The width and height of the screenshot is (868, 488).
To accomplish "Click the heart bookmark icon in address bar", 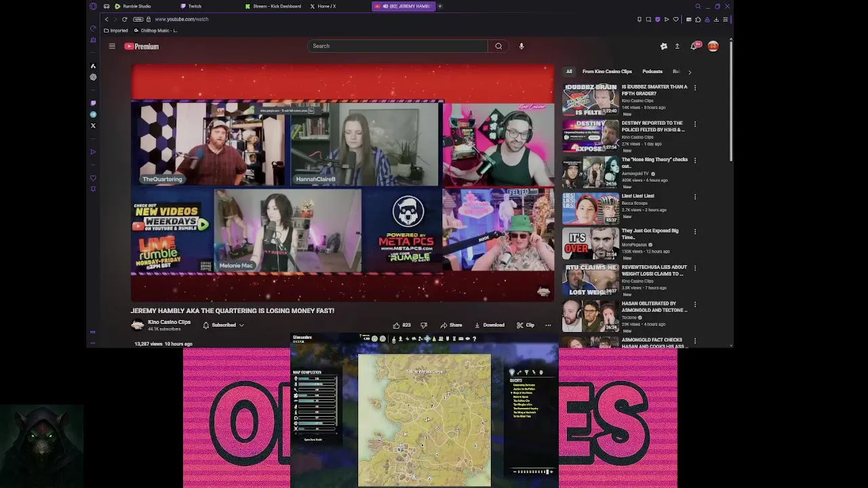I will point(675,19).
